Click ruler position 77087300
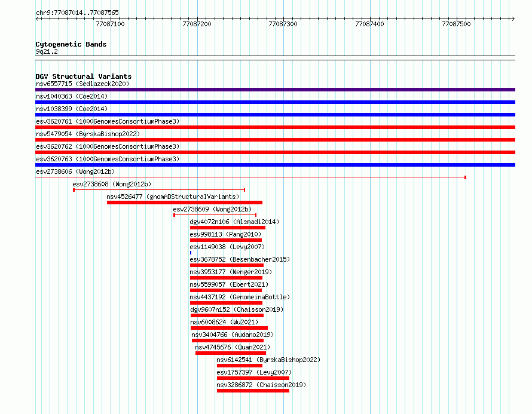This screenshot has height=414, width=532. point(283,24)
